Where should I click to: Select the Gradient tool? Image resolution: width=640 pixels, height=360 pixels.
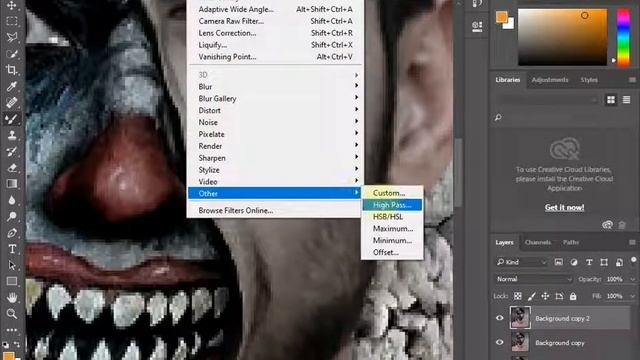[11, 184]
